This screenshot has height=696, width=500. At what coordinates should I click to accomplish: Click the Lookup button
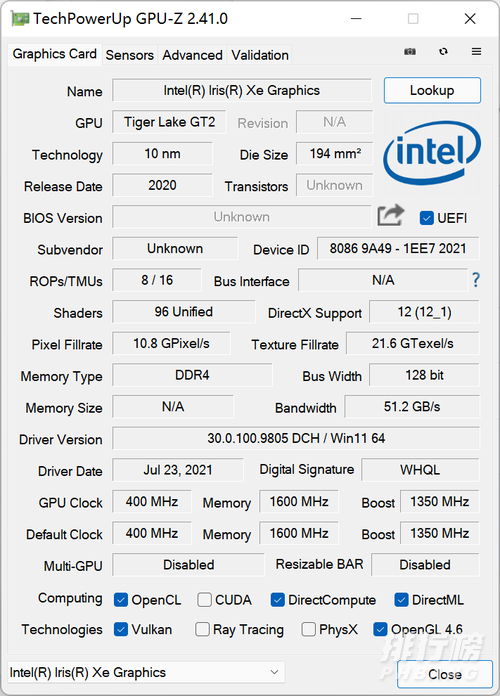tap(432, 91)
